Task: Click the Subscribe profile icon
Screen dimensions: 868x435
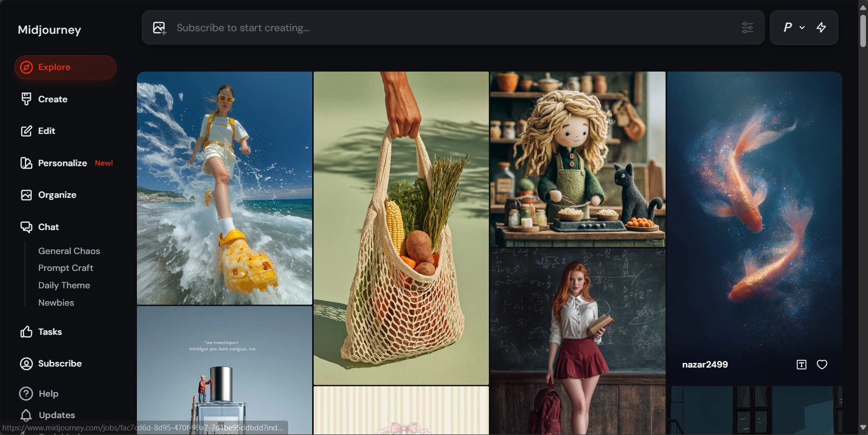Action: [x=26, y=363]
